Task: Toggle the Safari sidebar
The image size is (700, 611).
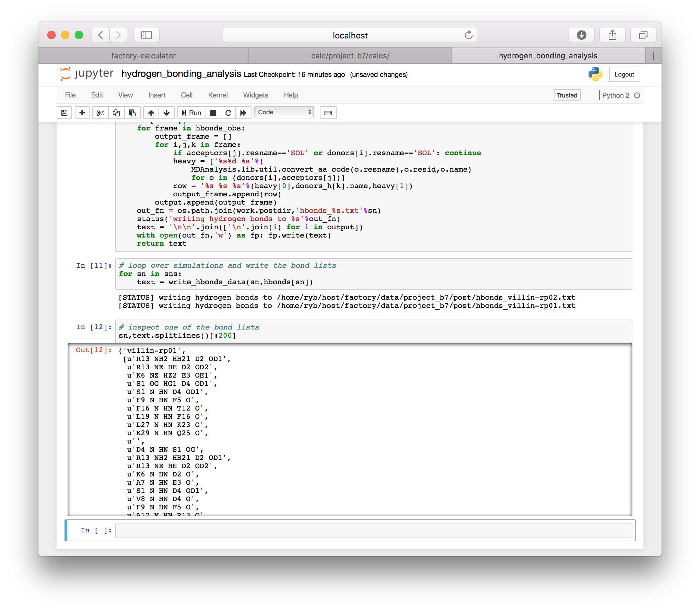Action: [147, 35]
